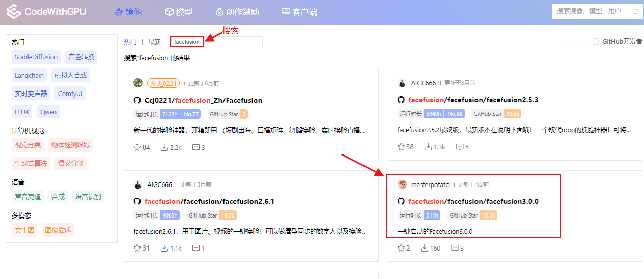Image resolution: width=644 pixels, height=279 pixels.
Task: Open comments icon showing 5 on facefusion2.5.3
Action: (460, 147)
